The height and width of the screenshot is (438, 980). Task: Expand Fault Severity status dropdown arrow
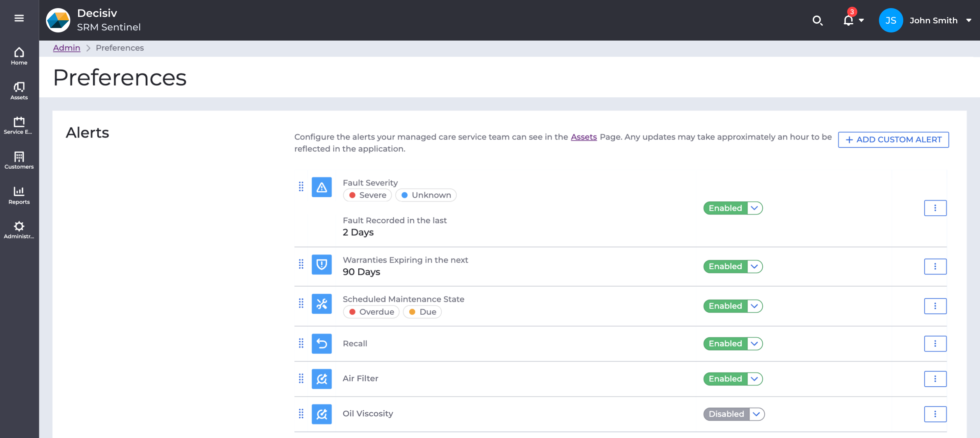coord(754,208)
